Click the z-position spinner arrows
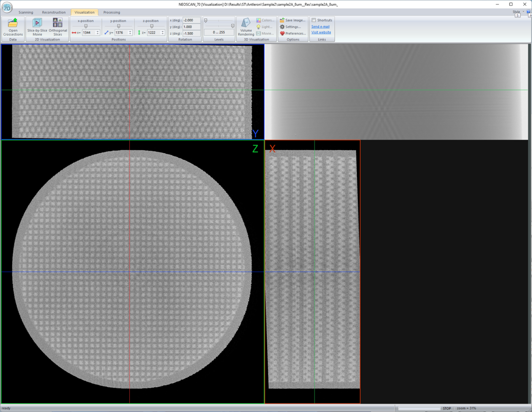The width and height of the screenshot is (532, 412). point(163,33)
